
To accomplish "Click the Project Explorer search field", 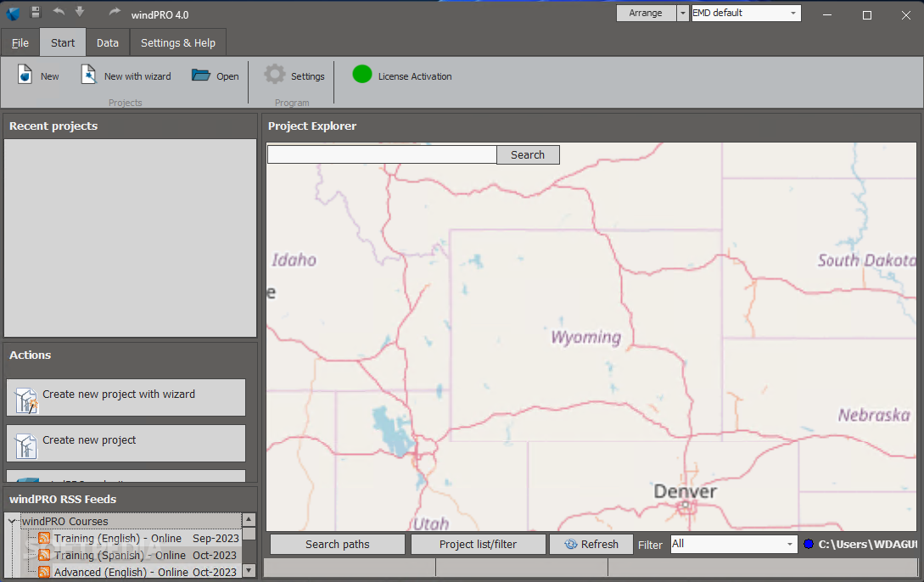I will pos(382,154).
